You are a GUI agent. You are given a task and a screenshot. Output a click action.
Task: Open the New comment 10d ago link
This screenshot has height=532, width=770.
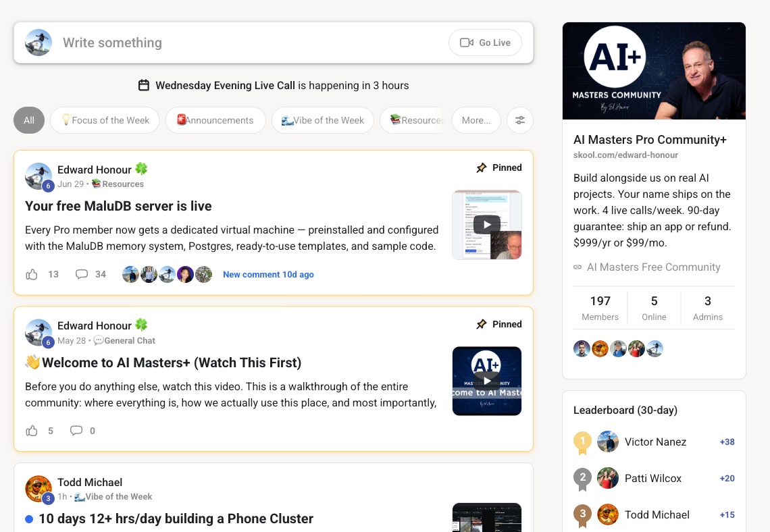(x=268, y=275)
